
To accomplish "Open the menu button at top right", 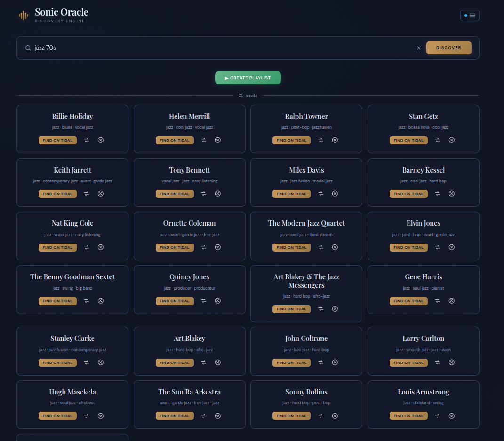I will coord(470,16).
